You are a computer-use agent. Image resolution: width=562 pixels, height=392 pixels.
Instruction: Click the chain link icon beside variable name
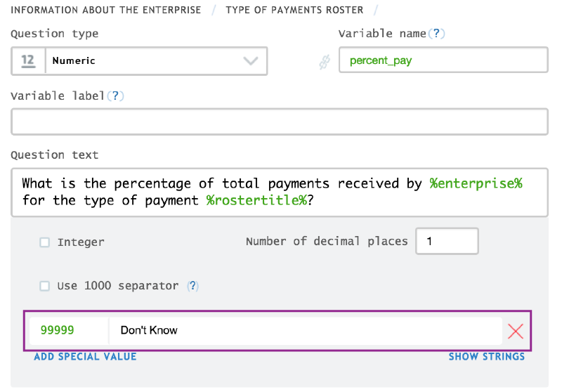324,63
